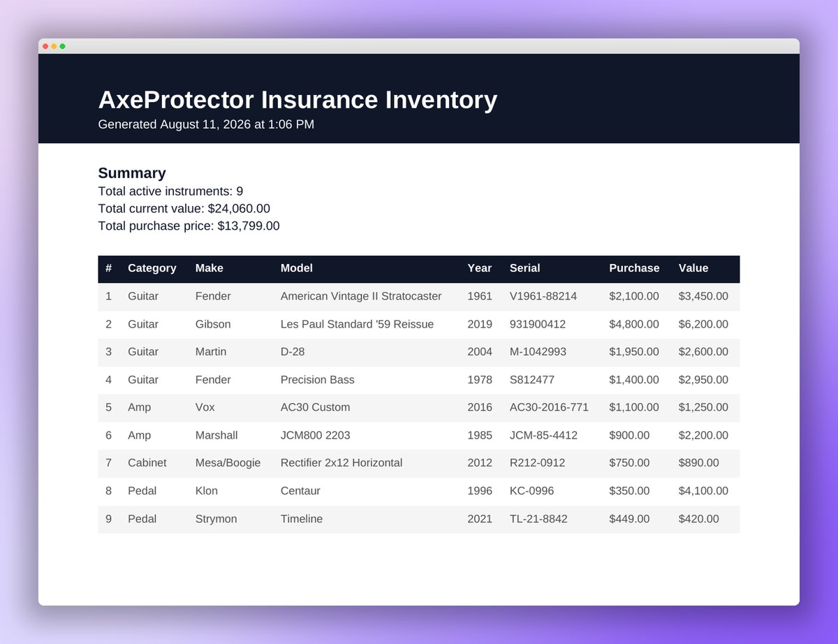This screenshot has width=838, height=644.
Task: Click the # column header
Action: [108, 268]
